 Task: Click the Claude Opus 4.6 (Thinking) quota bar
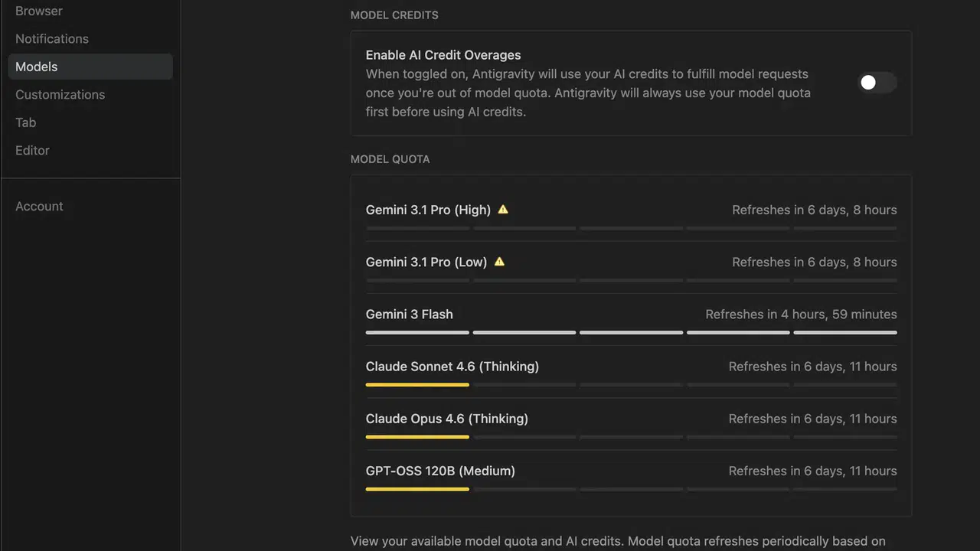(x=631, y=436)
